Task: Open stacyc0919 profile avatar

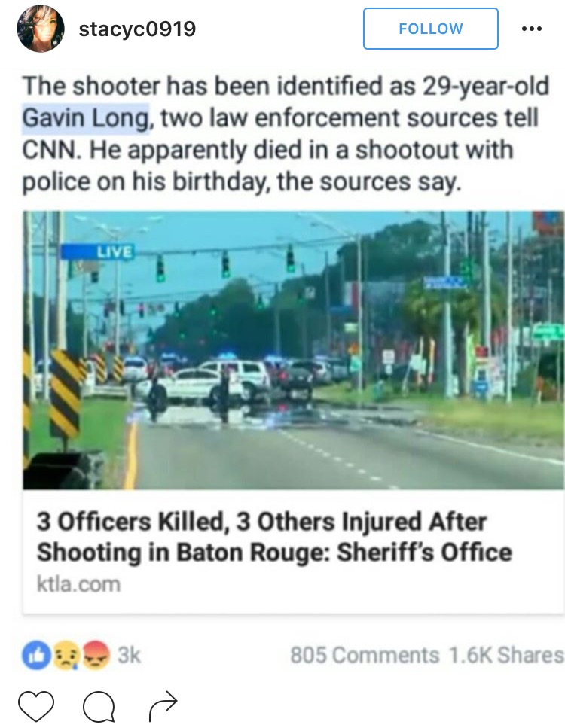Action: click(x=41, y=29)
